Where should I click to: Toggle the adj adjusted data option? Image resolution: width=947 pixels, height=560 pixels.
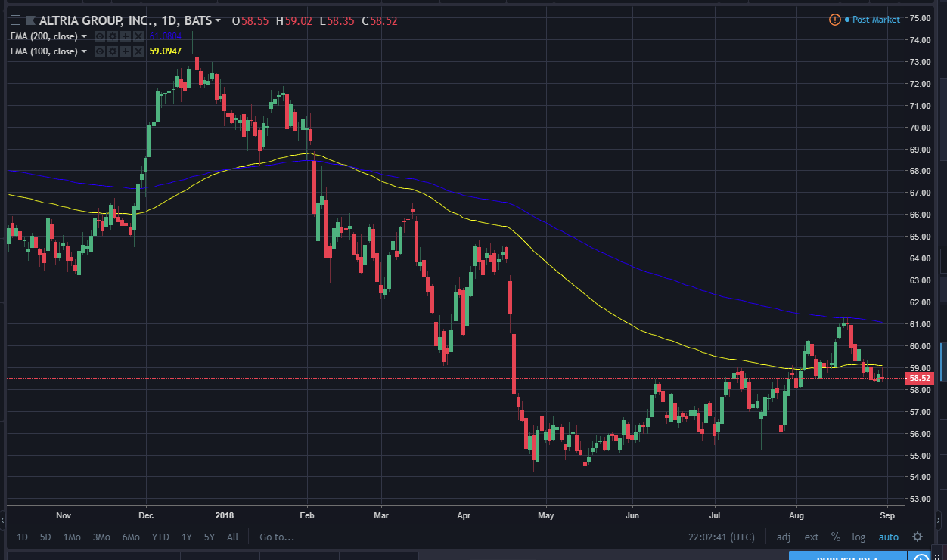pos(784,537)
